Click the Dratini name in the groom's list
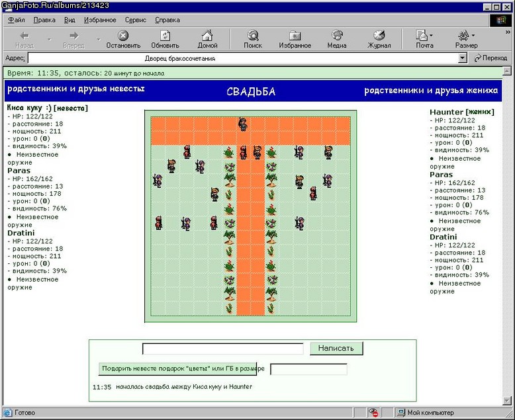 (x=443, y=237)
